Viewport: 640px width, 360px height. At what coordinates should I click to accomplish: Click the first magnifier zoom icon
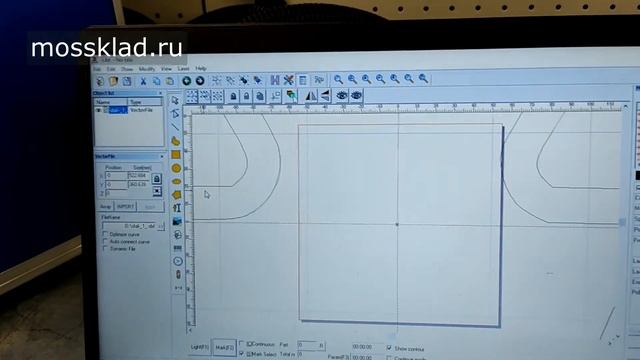tap(338, 79)
